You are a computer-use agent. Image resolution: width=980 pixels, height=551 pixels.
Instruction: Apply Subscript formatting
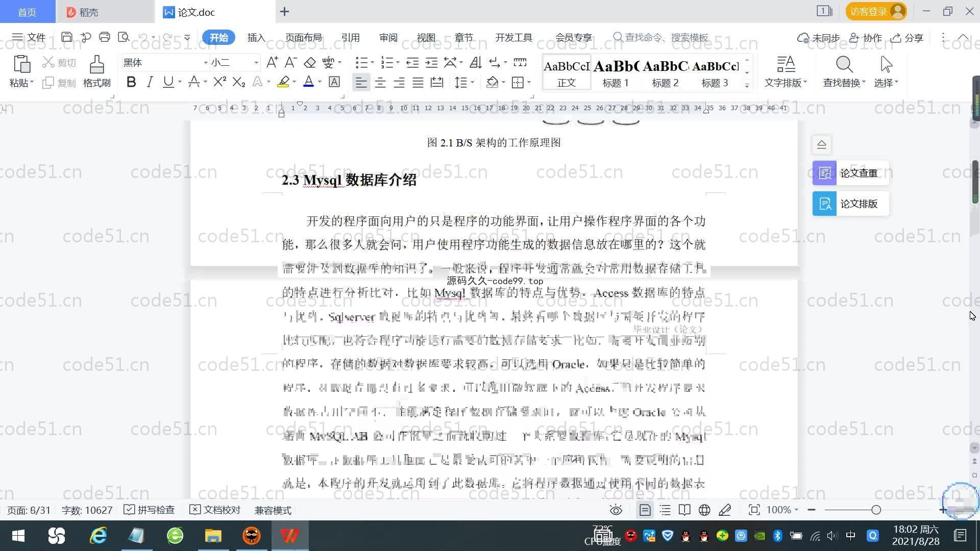click(239, 82)
